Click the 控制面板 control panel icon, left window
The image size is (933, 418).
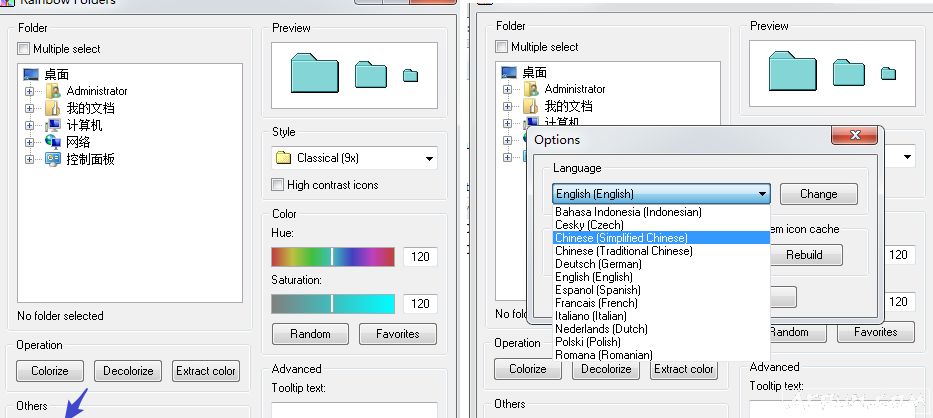(x=53, y=159)
